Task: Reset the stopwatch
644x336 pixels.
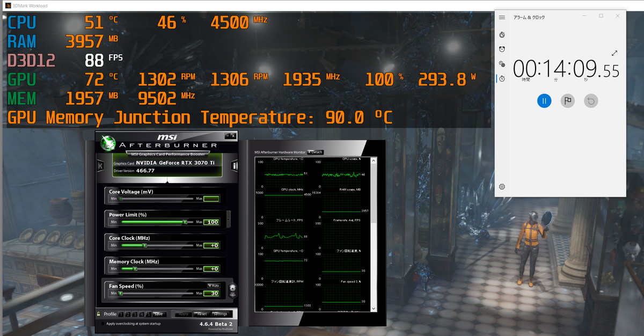Action: click(591, 100)
